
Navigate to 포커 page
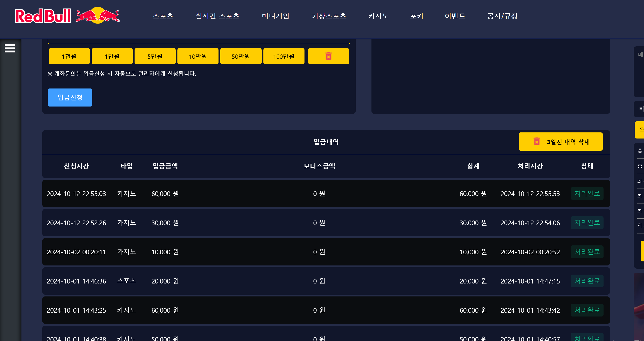coord(417,16)
